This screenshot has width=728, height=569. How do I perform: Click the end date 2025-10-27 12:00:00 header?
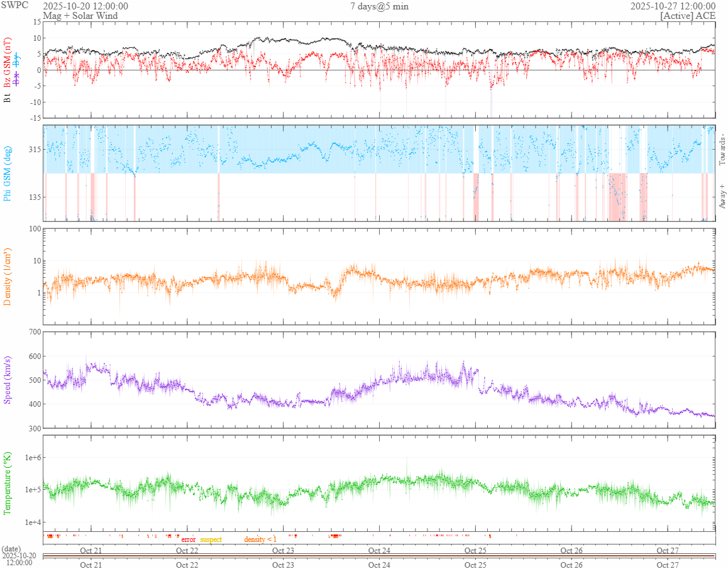click(673, 6)
